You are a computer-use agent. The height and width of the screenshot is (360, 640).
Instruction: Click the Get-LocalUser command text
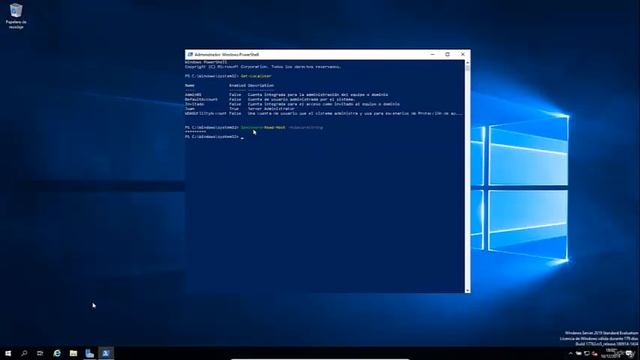256,76
